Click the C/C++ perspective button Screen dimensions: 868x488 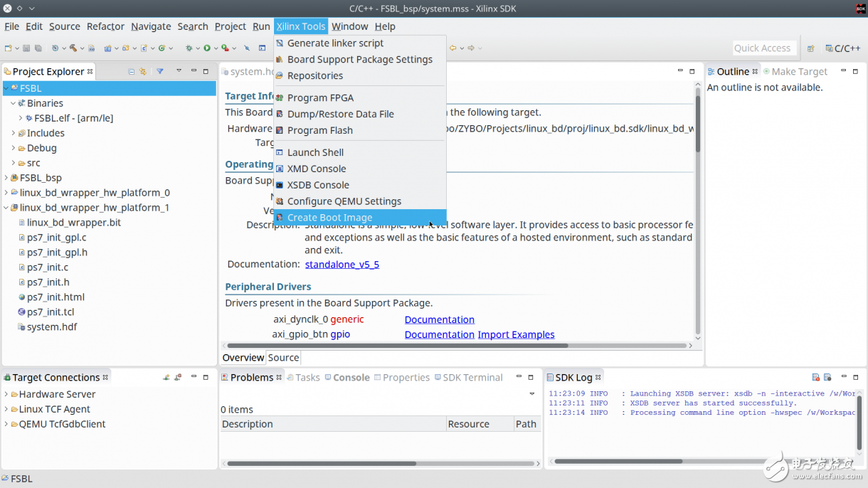point(842,48)
